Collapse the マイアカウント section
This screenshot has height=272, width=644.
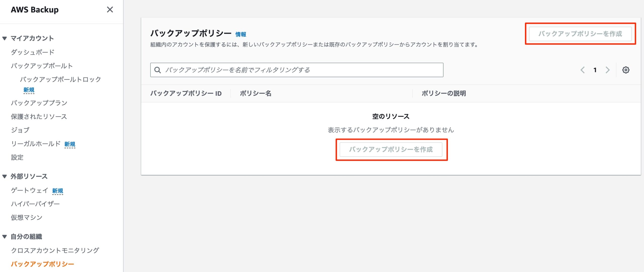(5, 38)
